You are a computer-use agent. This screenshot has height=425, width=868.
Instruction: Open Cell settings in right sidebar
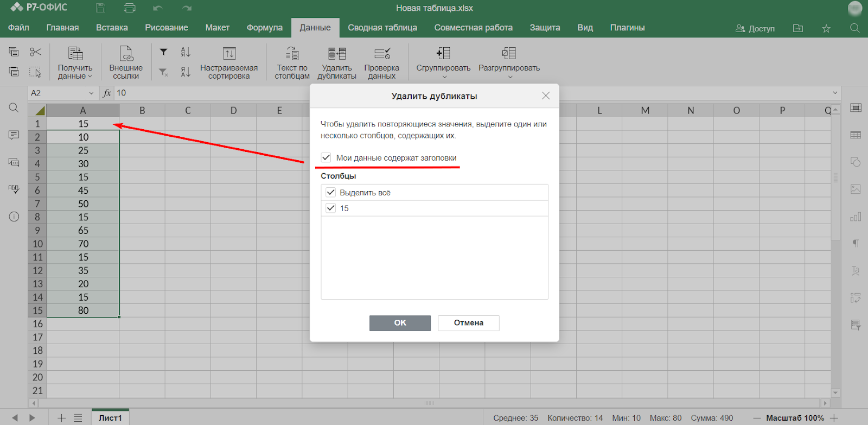tap(856, 107)
